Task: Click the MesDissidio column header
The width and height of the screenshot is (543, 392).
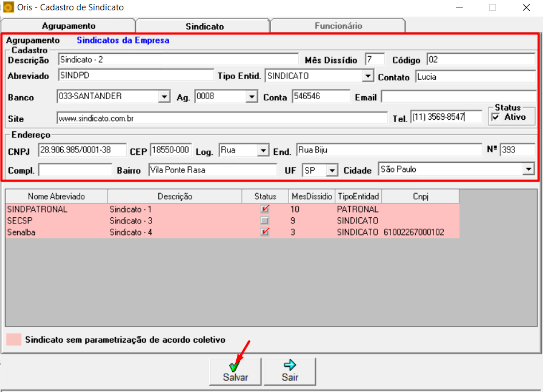Action: (312, 196)
